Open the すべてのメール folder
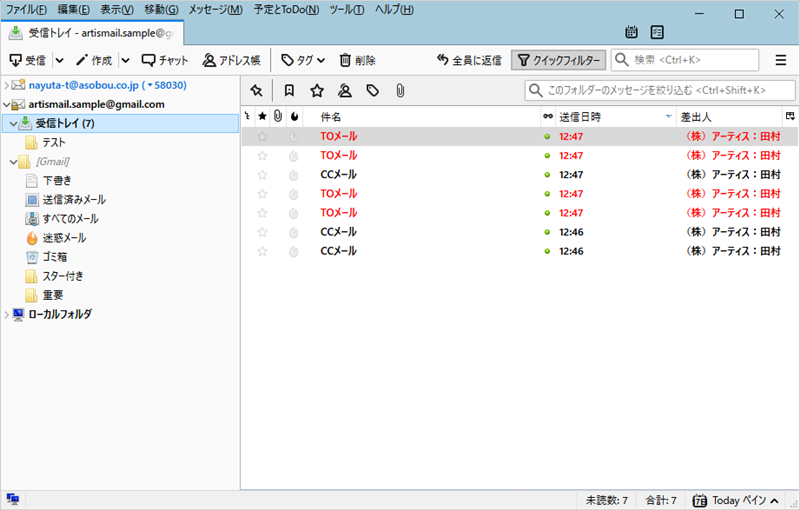Screen dimensions: 800x510 (70, 219)
